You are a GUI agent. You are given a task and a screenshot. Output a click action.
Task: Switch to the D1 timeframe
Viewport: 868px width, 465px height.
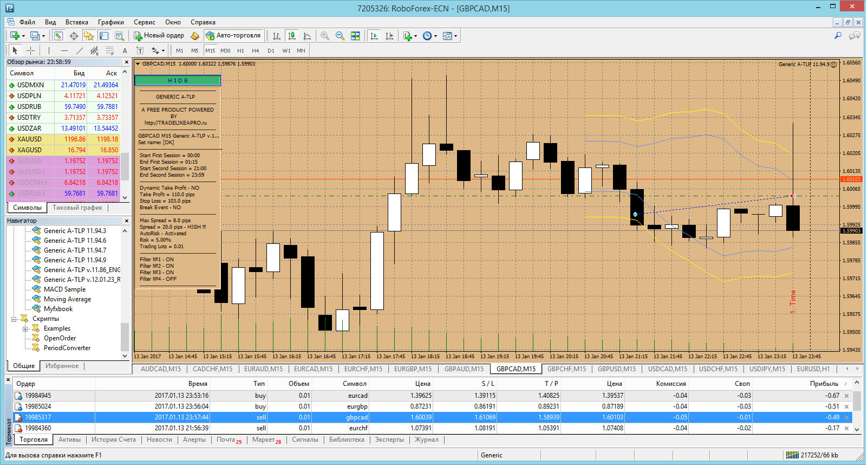click(x=271, y=50)
